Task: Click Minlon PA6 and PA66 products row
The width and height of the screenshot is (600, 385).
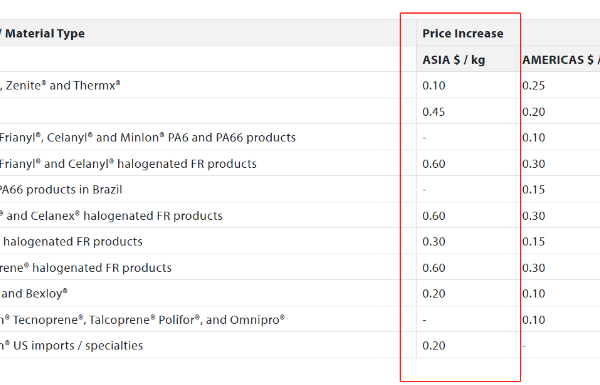Action: click(x=148, y=138)
